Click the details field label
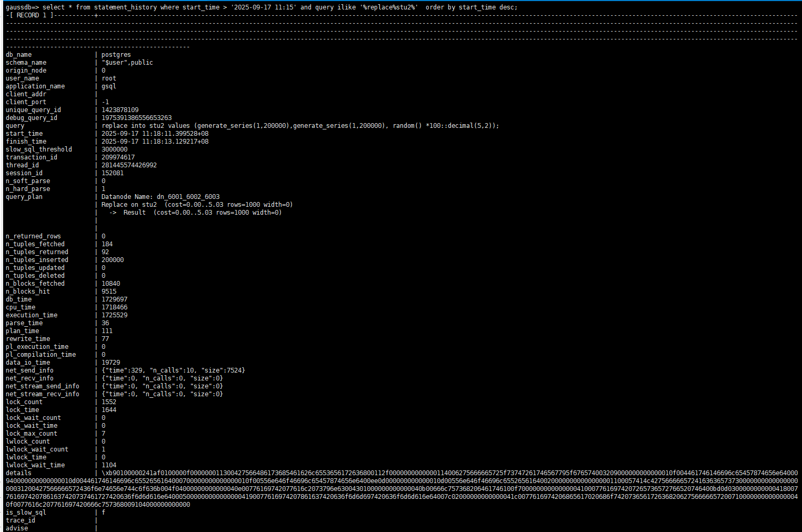 click(x=18, y=473)
